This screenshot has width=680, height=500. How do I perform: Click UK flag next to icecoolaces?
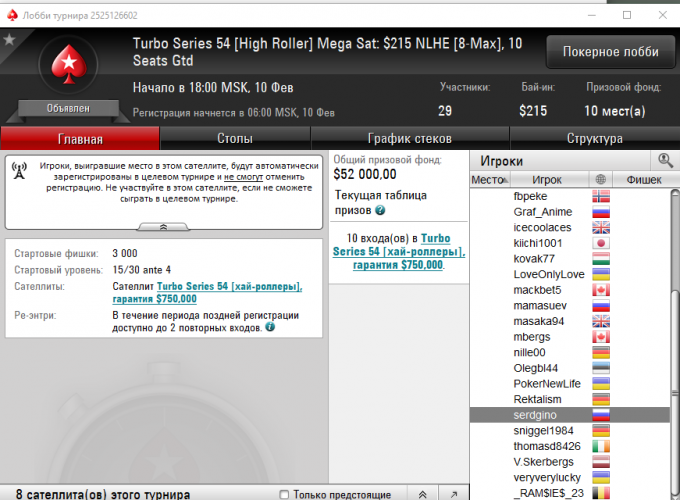(601, 228)
